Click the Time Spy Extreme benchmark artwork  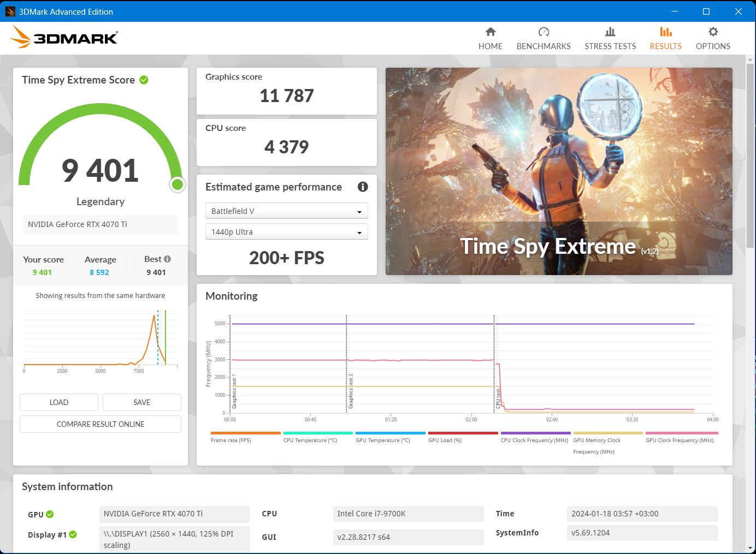coord(559,171)
